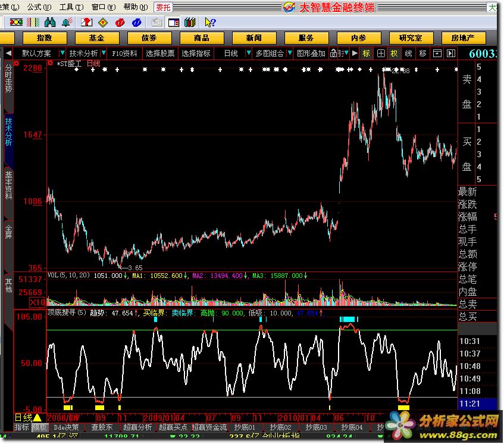Open the books library icon
Image resolution: width=504 pixels, height=444 pixels.
click(x=190, y=23)
